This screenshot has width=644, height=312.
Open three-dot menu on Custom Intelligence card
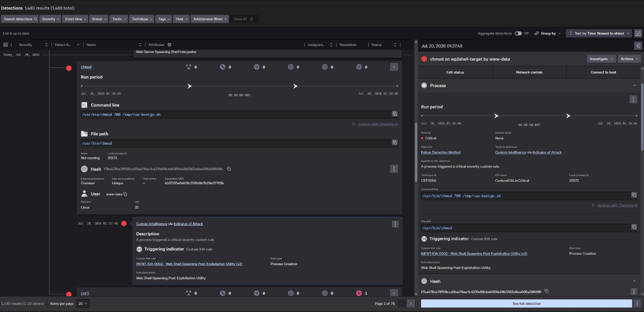[395, 224]
